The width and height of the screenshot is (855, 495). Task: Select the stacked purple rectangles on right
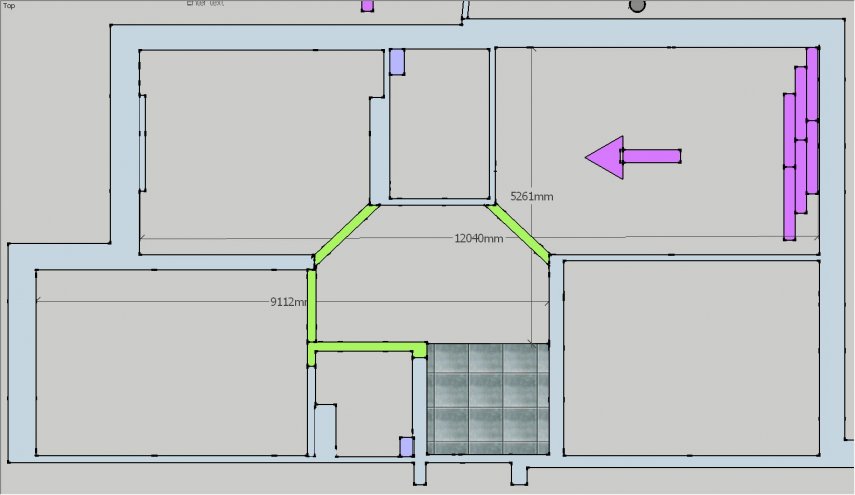pos(802,144)
